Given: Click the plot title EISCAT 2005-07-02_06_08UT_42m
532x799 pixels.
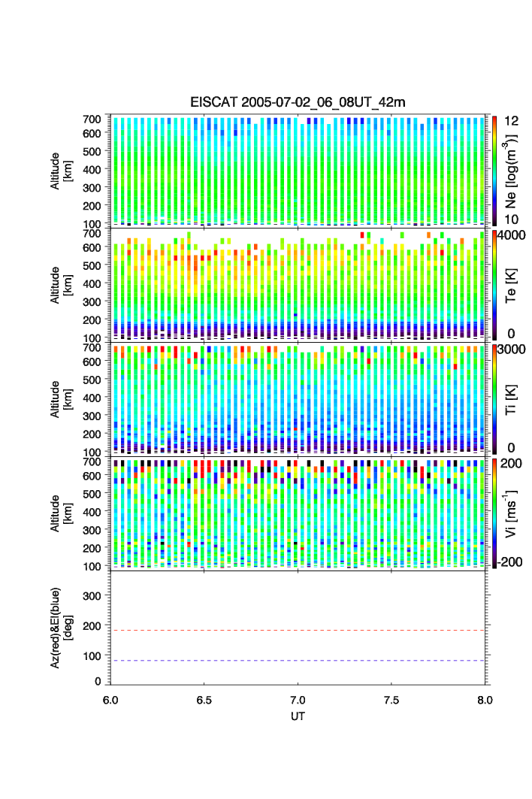Looking at the screenshot, I should 297,102.
